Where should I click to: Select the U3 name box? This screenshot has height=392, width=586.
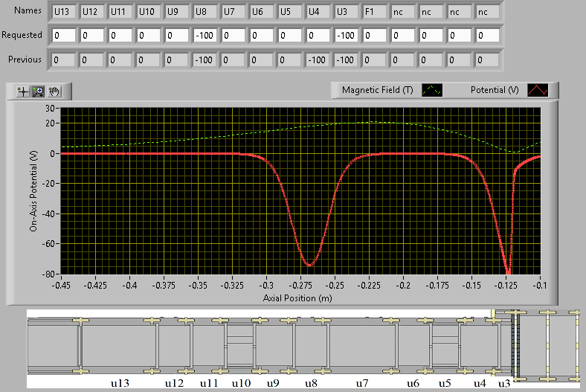[347, 12]
